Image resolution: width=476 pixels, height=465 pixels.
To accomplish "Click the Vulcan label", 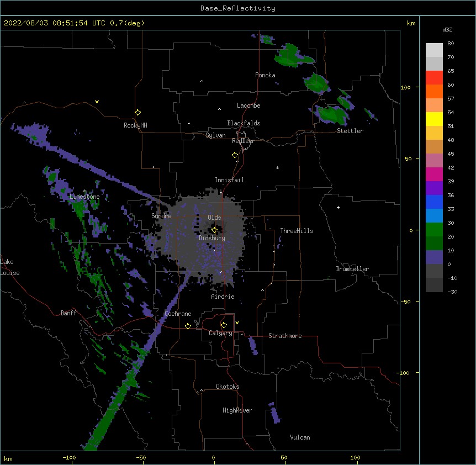I will 300,437.
